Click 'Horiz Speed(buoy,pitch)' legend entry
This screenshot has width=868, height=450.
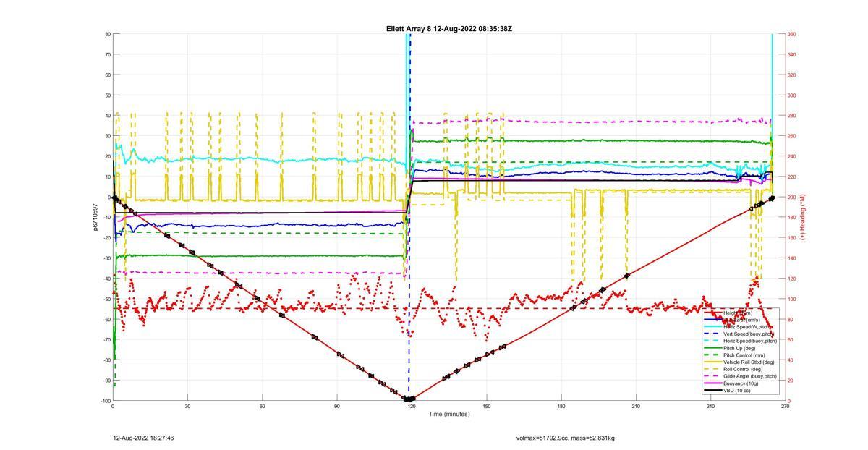click(750, 341)
